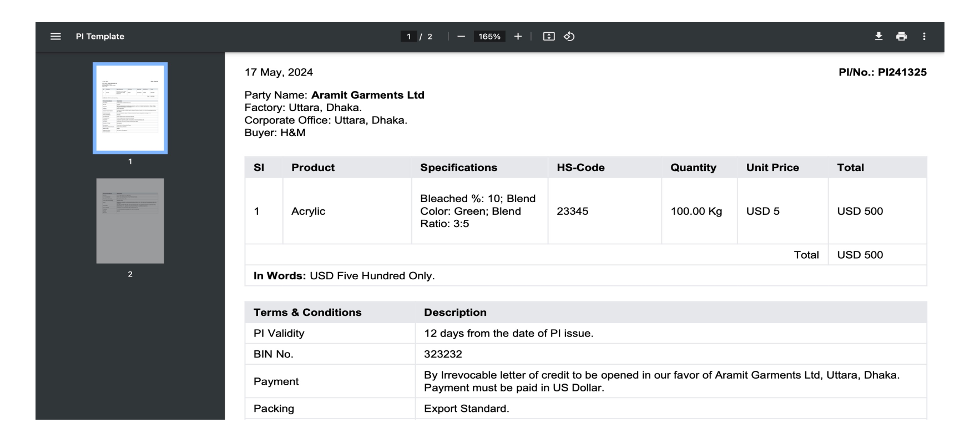Click the PI241325 invoice number text
This screenshot has width=980, height=443.
(x=902, y=72)
